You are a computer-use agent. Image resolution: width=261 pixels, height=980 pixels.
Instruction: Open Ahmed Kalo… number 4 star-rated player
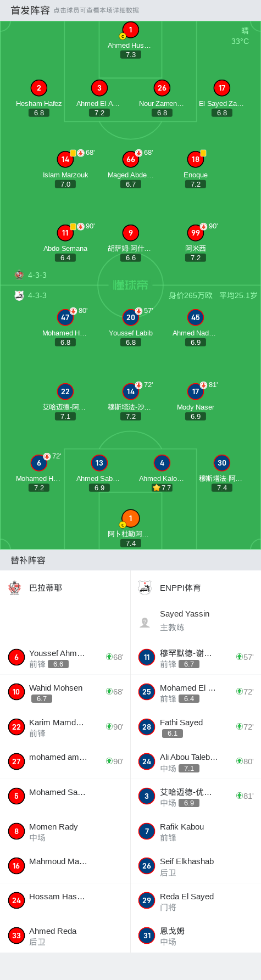click(x=162, y=463)
